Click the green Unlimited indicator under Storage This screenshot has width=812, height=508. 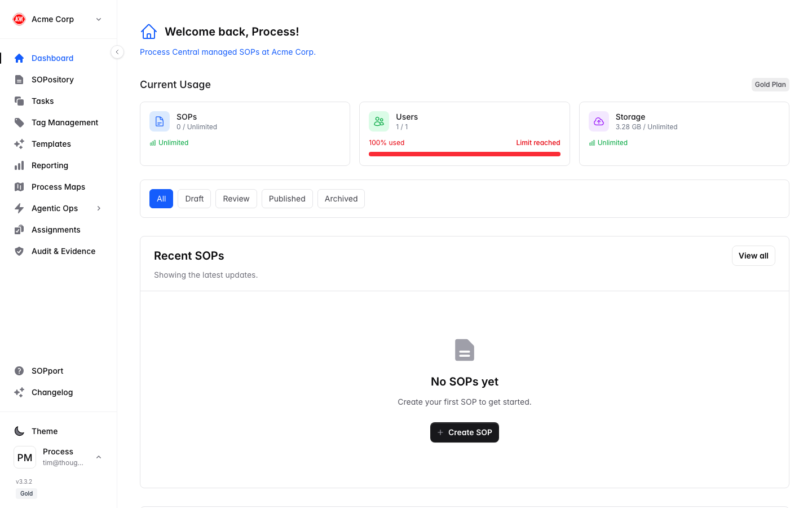pos(608,143)
